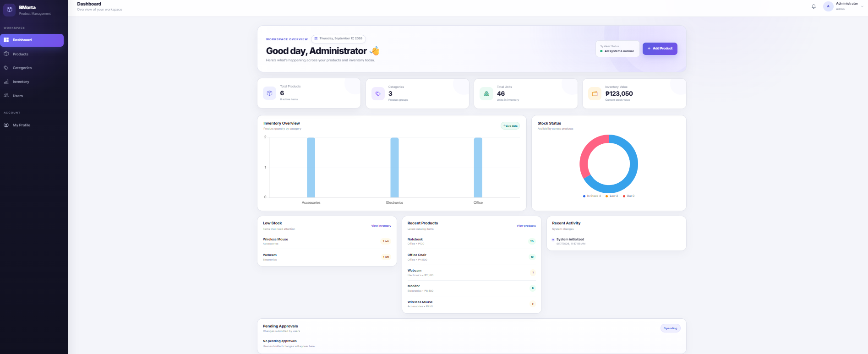868x354 pixels.
Task: Click the Electronics bar in the chart
Action: 394,168
